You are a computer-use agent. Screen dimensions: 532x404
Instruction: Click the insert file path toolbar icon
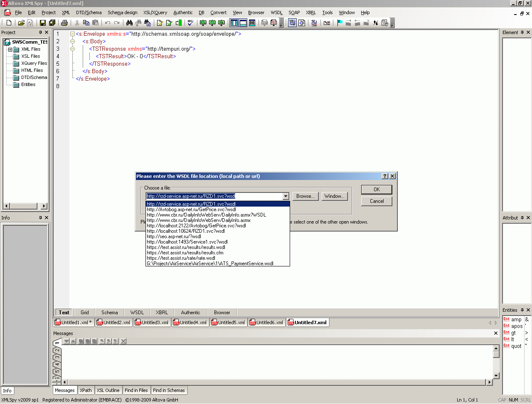327,23
